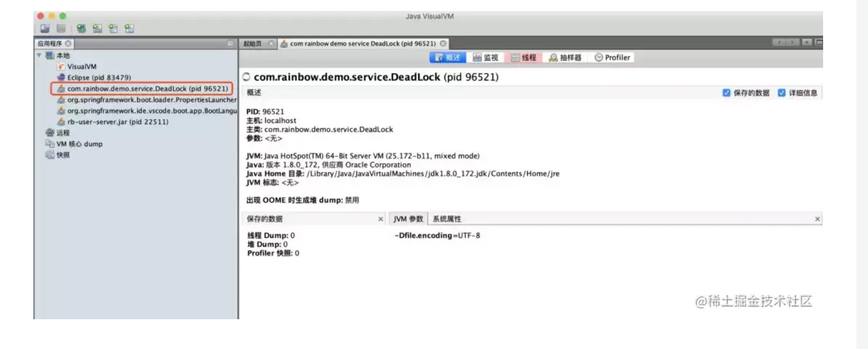Uncheck the 详细信息 checkbox
Screen dimensions: 868x349
pyautogui.click(x=781, y=92)
